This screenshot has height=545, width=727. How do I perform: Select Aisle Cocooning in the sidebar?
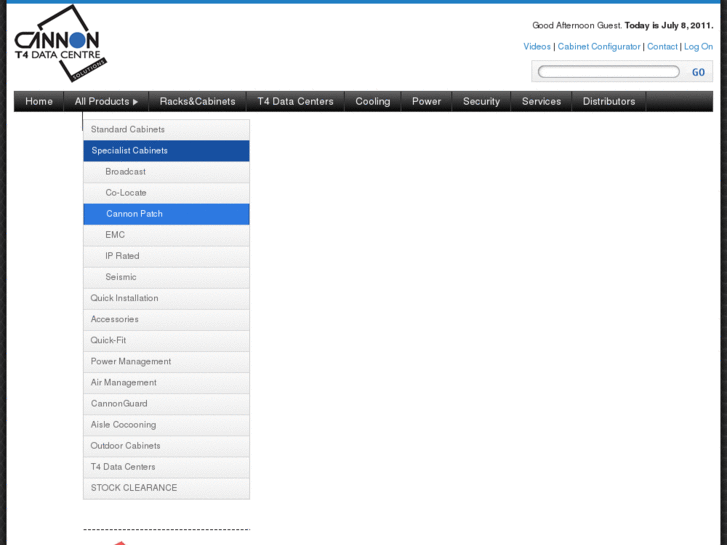point(166,425)
